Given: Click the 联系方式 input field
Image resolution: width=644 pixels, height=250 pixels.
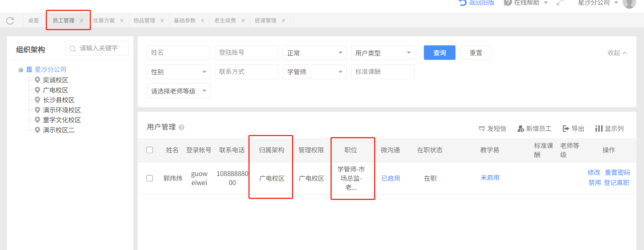Looking at the screenshot, I should [247, 72].
